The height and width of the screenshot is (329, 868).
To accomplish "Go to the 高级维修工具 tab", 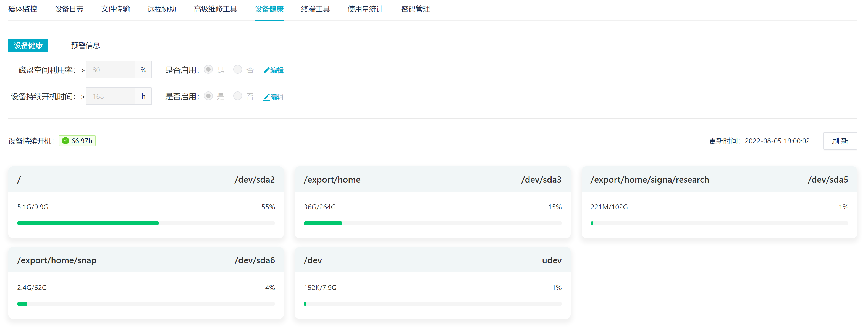I will coord(215,9).
